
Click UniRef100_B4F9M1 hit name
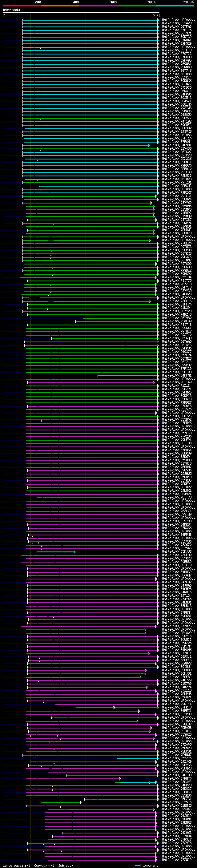coord(176,145)
